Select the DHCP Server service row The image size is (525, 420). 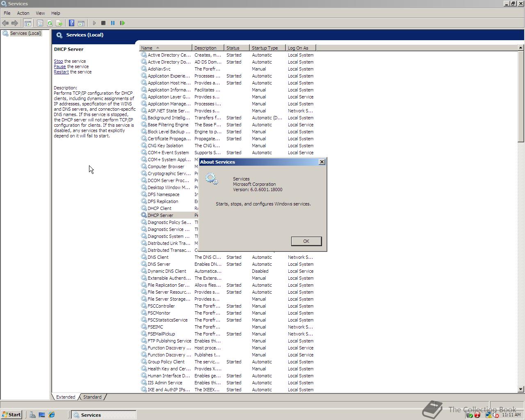[x=160, y=215]
